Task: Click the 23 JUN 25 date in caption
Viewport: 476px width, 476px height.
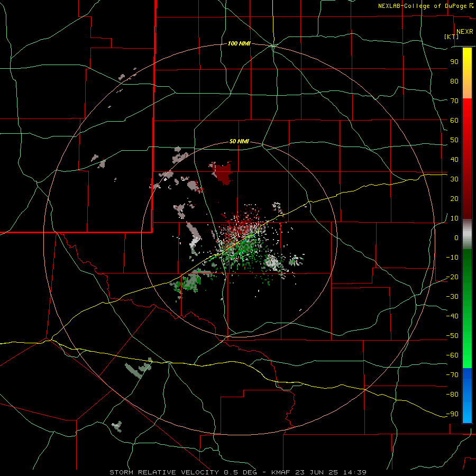Action: click(317, 472)
